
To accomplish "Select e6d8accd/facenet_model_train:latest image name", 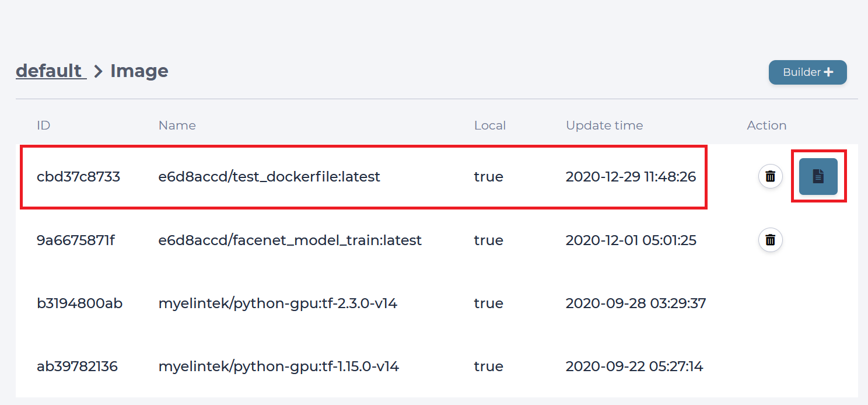I will pos(290,240).
